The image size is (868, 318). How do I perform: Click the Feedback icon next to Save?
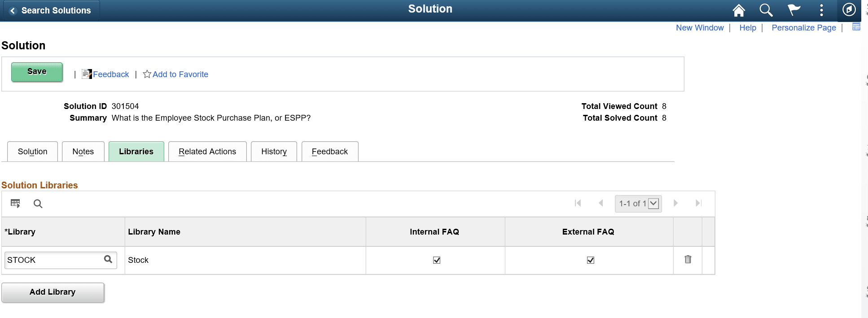(86, 74)
